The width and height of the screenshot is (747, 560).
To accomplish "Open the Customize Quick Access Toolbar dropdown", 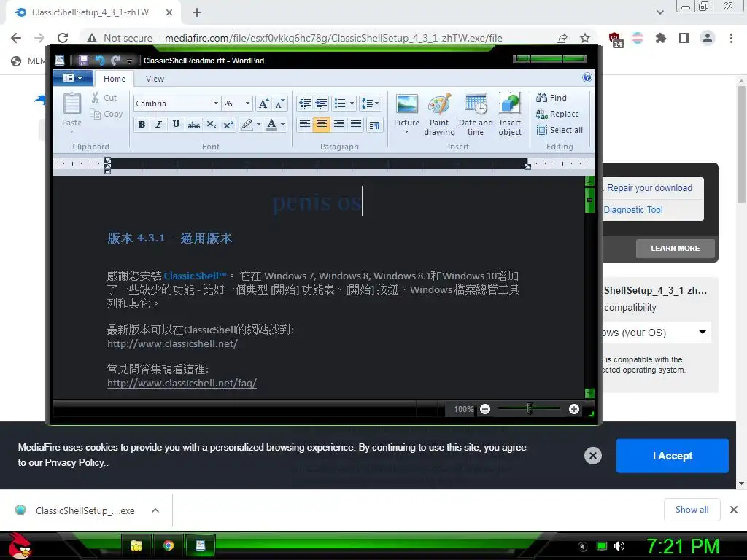I will tap(129, 61).
